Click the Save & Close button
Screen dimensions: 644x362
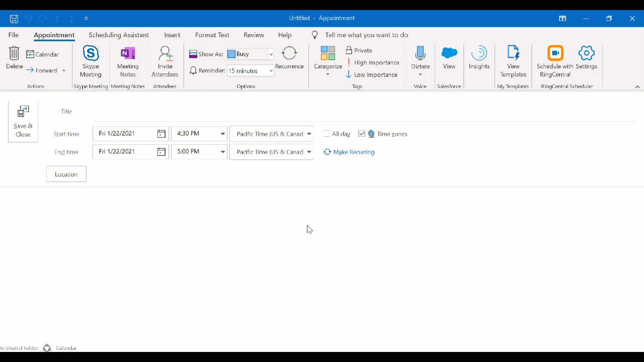click(23, 122)
